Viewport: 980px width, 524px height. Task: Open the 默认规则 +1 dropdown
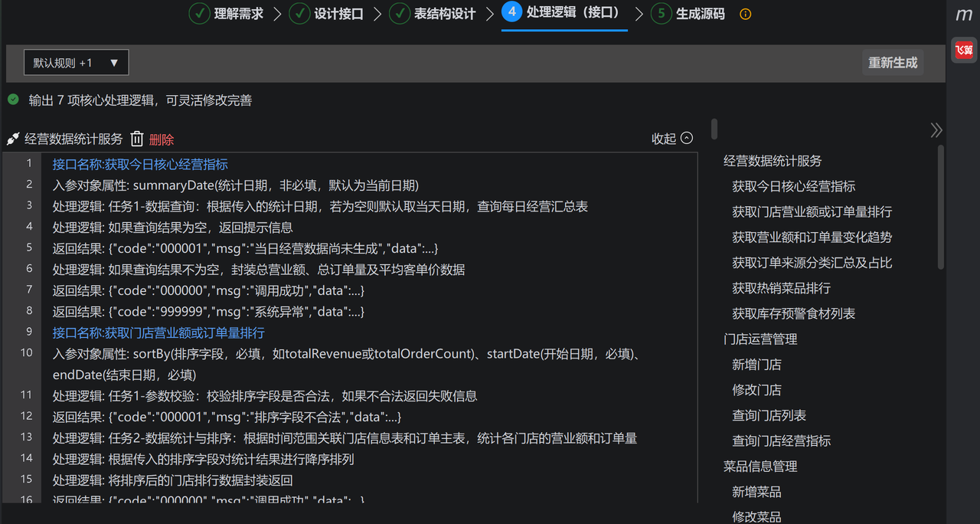coord(76,63)
